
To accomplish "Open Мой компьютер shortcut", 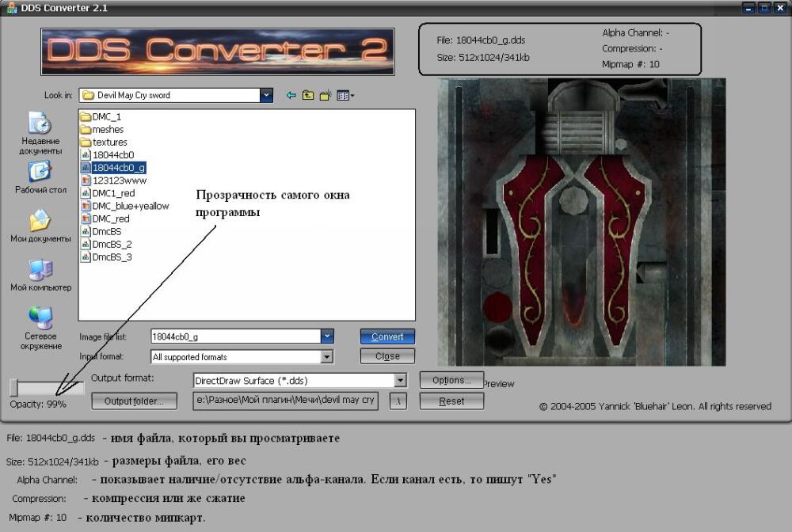I will pyautogui.click(x=41, y=275).
